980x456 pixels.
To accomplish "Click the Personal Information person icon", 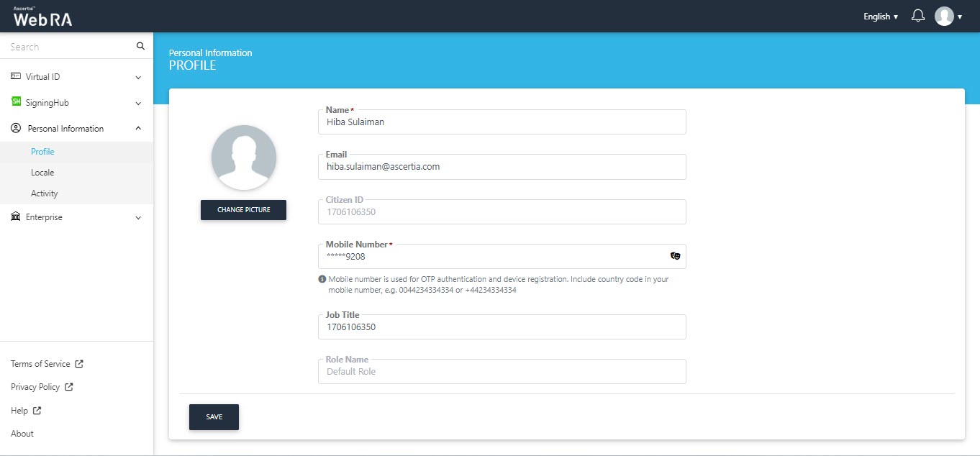I will click(x=16, y=128).
